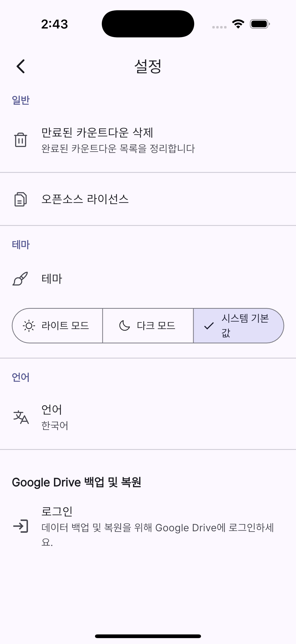
Task: Click the trash can icon
Action: point(20,140)
